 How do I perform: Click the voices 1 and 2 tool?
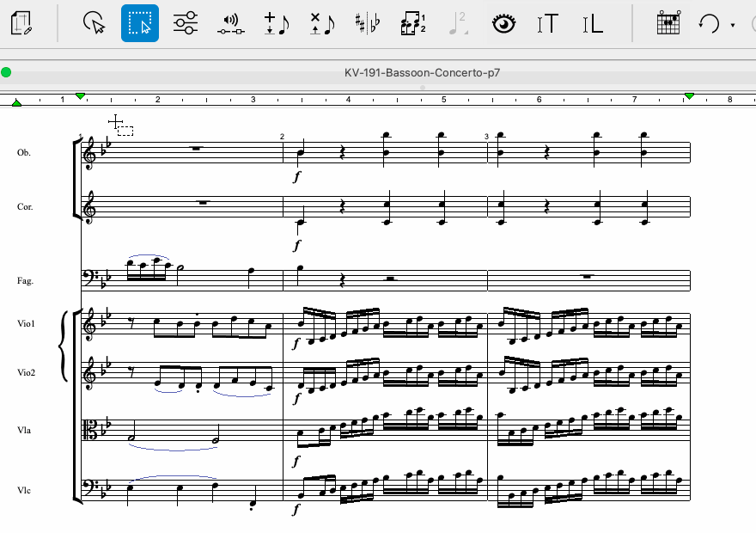pyautogui.click(x=413, y=23)
